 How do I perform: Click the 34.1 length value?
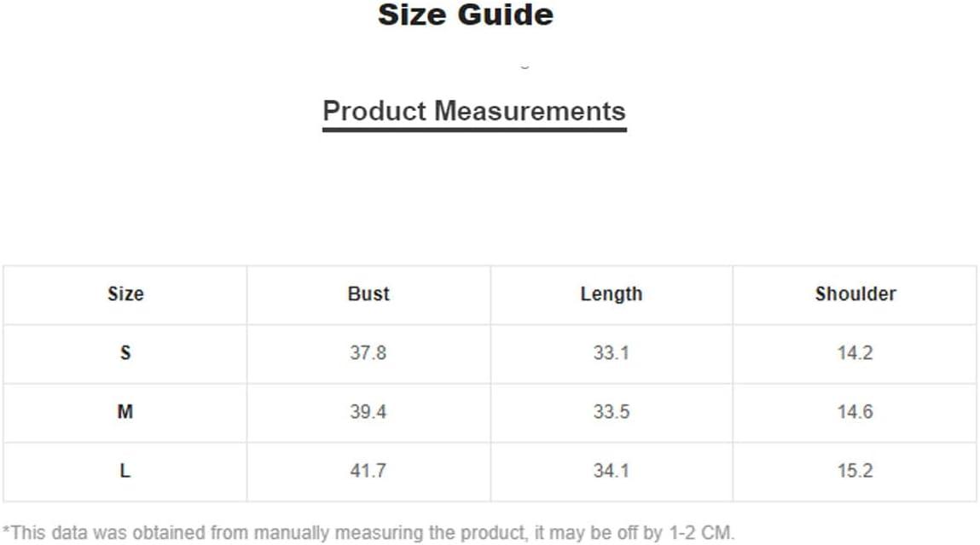click(x=612, y=471)
